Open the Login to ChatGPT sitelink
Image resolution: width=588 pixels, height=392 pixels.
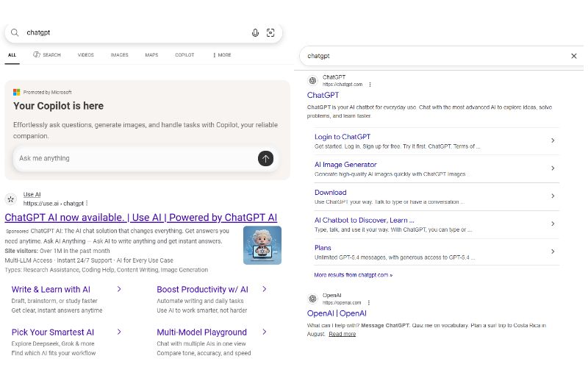(x=343, y=137)
